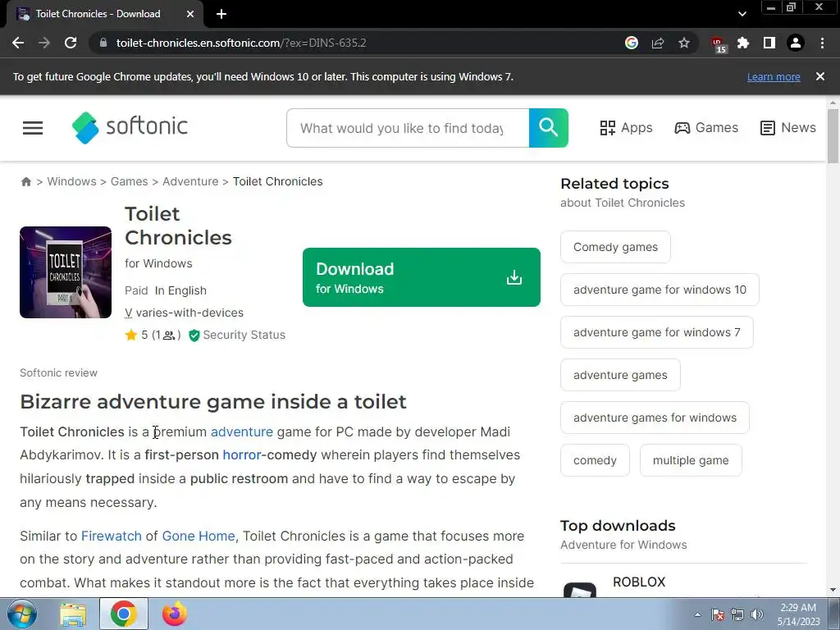Select Adventure in the breadcrumb
The image size is (840, 630).
click(190, 181)
